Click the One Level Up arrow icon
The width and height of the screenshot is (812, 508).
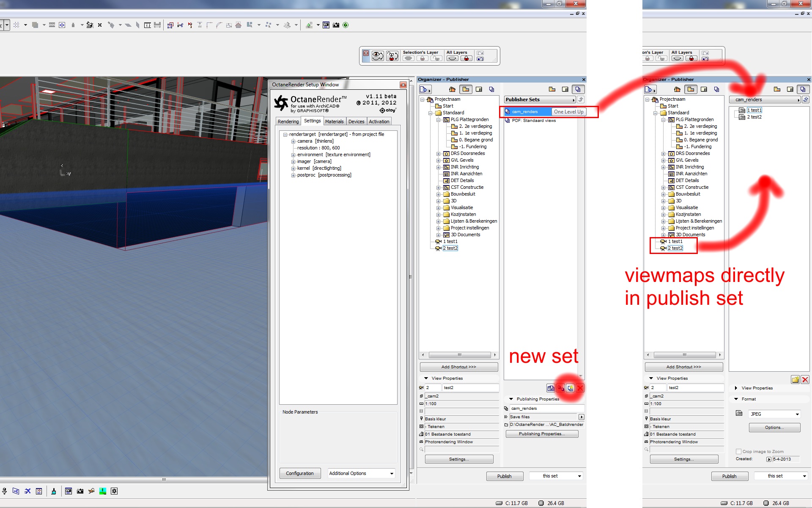click(x=581, y=99)
